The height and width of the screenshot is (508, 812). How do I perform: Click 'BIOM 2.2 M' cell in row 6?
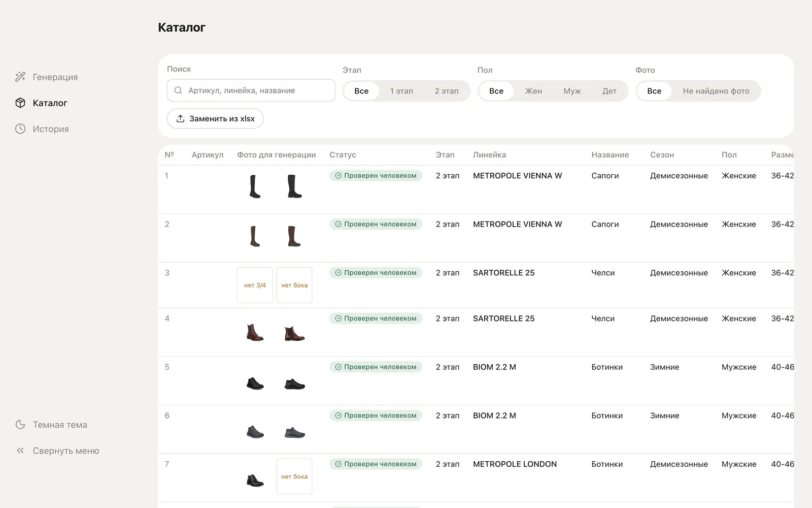pos(494,416)
